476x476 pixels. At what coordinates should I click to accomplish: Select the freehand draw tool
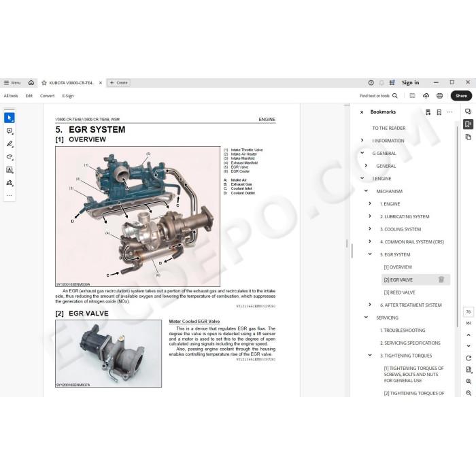[x=10, y=157]
